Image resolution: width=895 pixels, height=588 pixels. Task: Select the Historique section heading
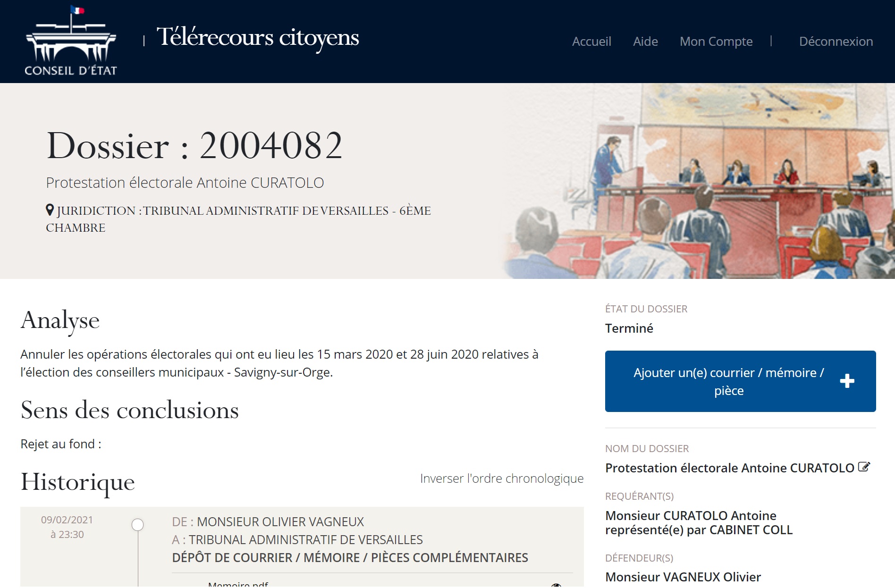pos(78,482)
